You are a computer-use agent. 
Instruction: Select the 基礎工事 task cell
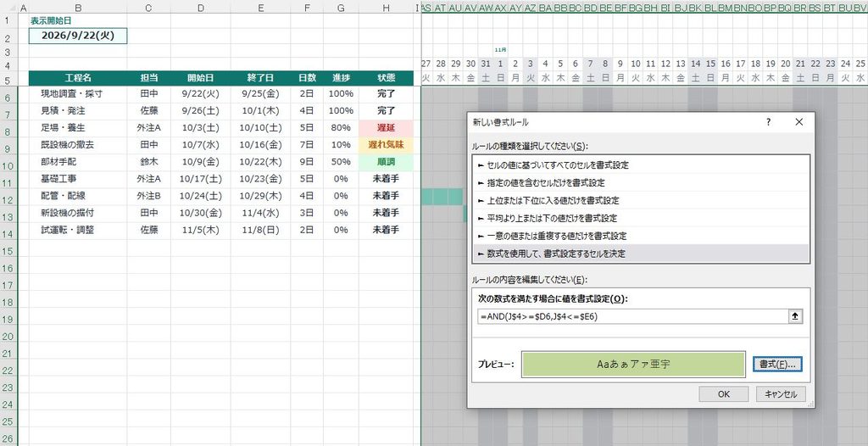(x=78, y=178)
